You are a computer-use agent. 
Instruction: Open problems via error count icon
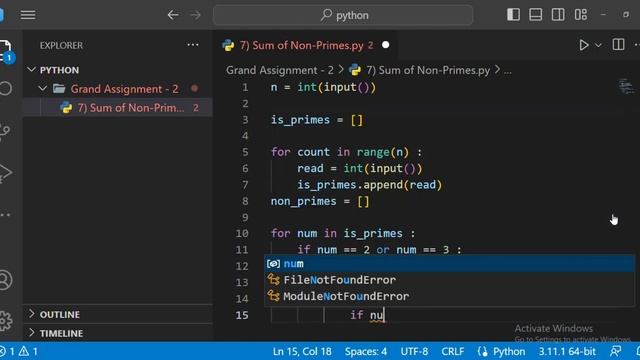7,351
